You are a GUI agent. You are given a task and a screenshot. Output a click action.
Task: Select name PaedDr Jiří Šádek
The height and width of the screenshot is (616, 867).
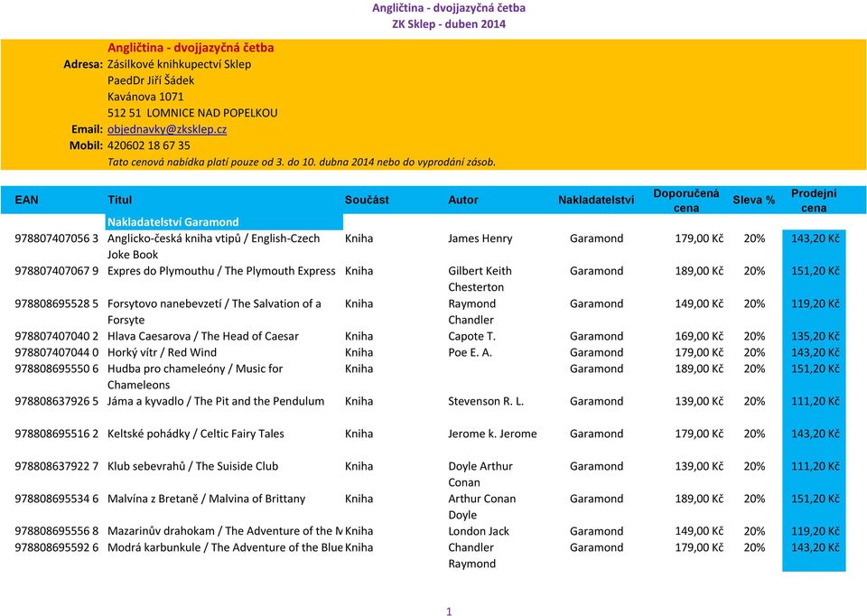pyautogui.click(x=151, y=80)
